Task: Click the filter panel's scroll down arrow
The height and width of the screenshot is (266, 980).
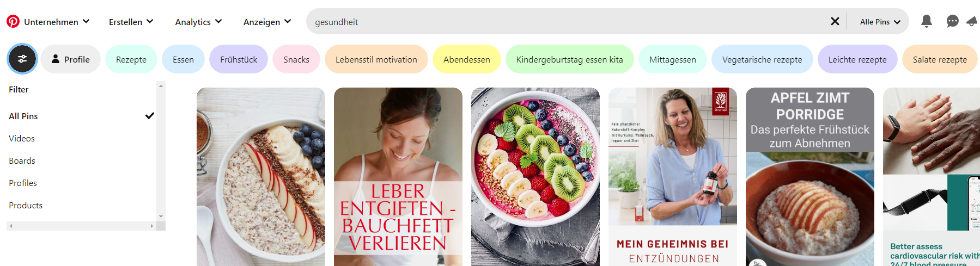Action: point(161,216)
